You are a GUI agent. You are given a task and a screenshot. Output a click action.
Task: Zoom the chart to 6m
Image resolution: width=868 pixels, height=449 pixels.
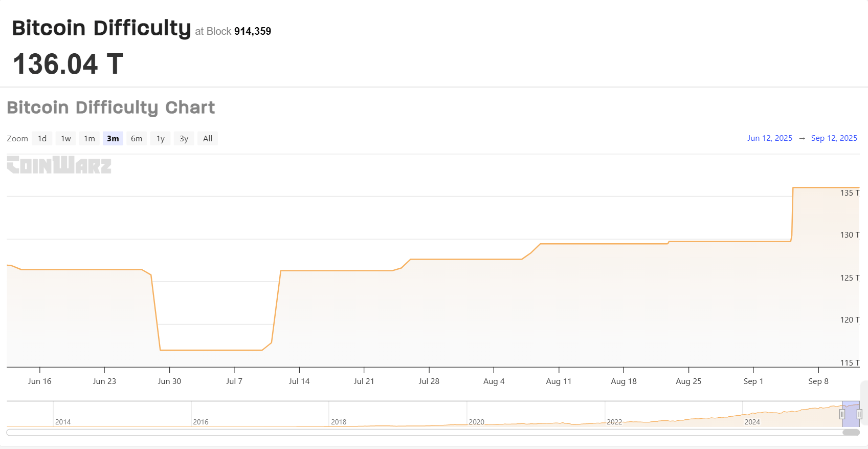tap(137, 139)
